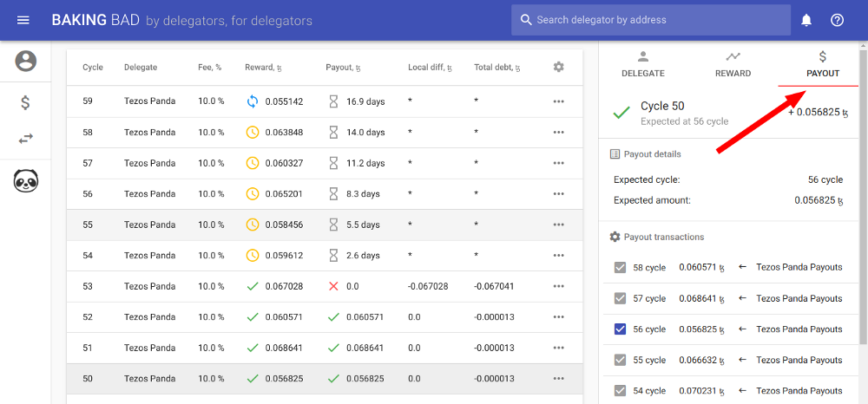Image resolution: width=868 pixels, height=404 pixels.
Task: Click Tezos Panda Payouts for 56 cycle
Action: [x=799, y=329]
